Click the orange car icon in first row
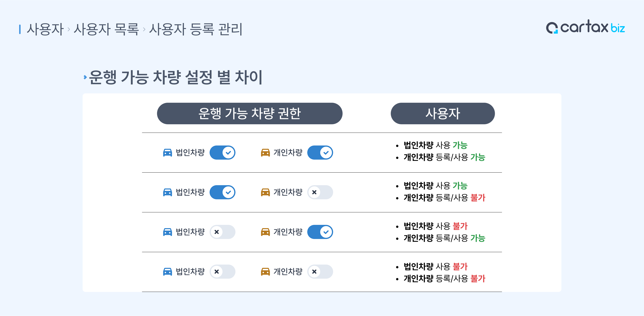The image size is (644, 316). [265, 152]
